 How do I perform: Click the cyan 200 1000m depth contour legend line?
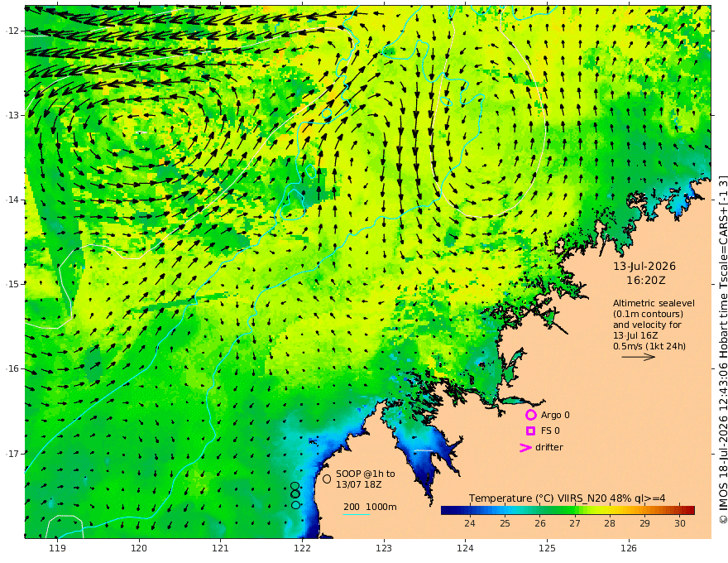point(357,514)
